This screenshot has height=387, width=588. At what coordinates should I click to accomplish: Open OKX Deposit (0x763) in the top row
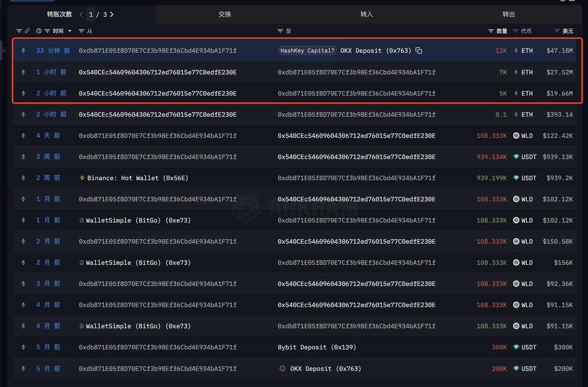tap(376, 51)
